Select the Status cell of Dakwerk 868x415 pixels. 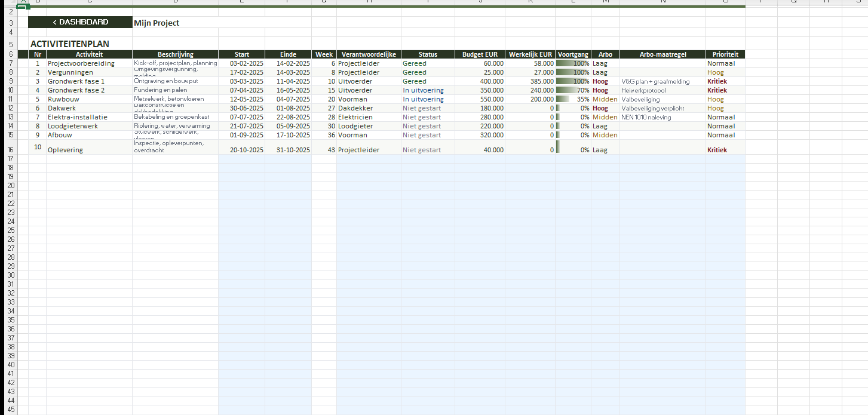point(427,108)
